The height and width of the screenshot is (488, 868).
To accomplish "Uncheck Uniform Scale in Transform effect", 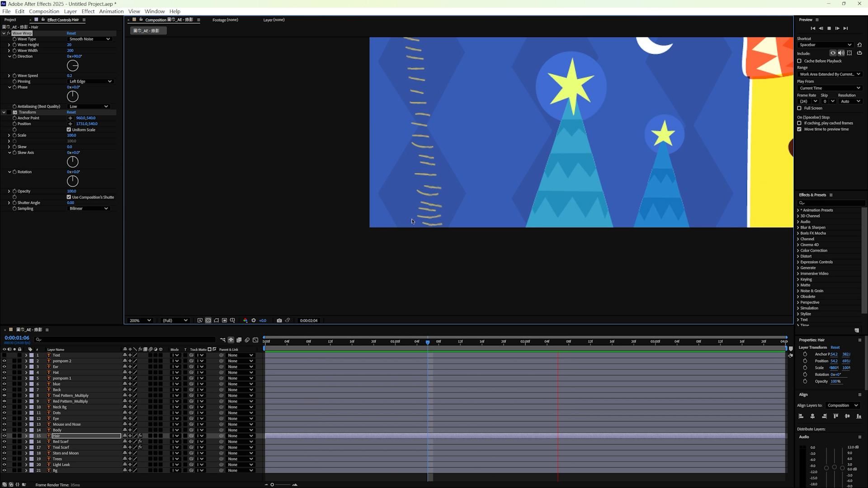I will [69, 130].
